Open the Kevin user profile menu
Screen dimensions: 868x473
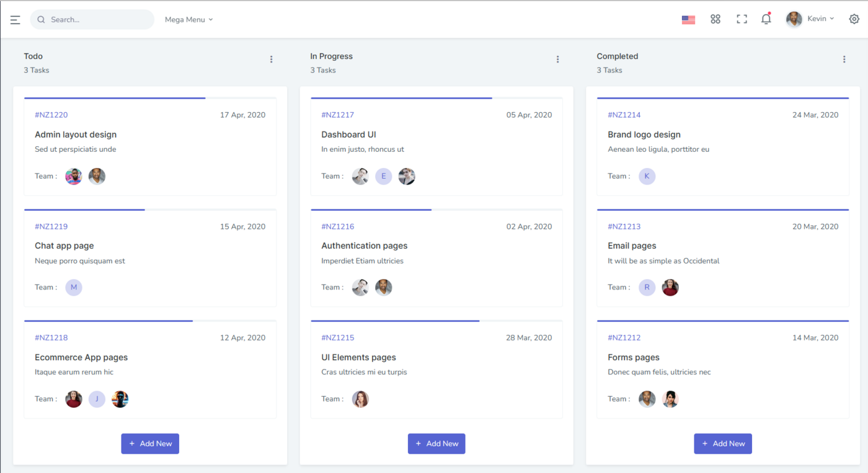click(x=810, y=19)
